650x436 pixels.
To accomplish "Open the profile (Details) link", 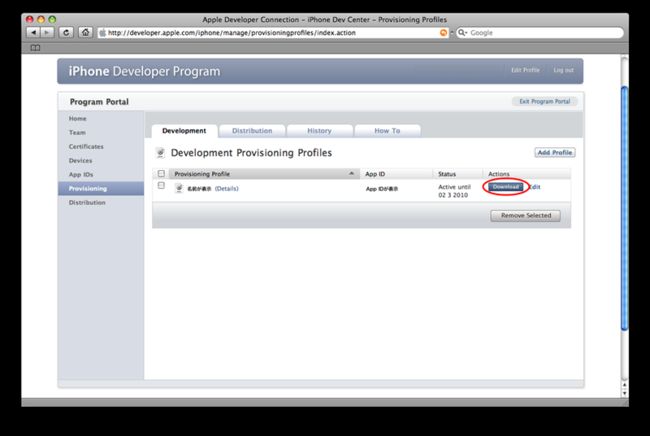I will pos(227,189).
